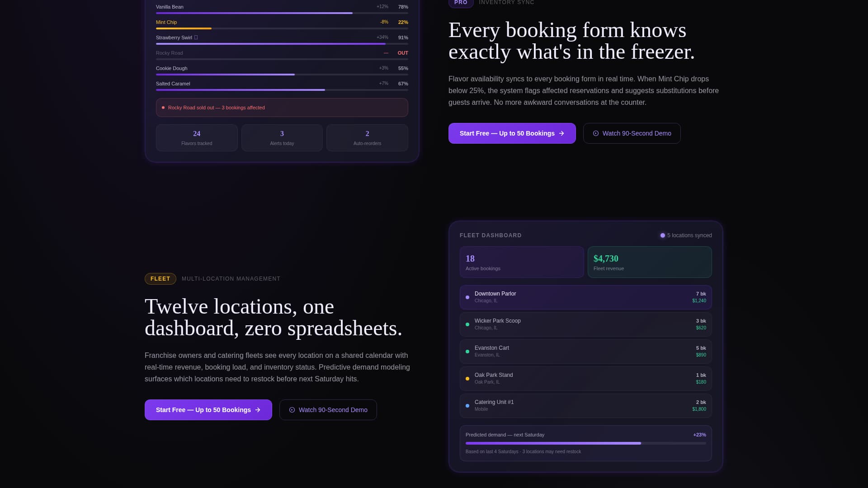Click the arrow icon in the purple Start Free button
868x488 pixels.
point(561,133)
